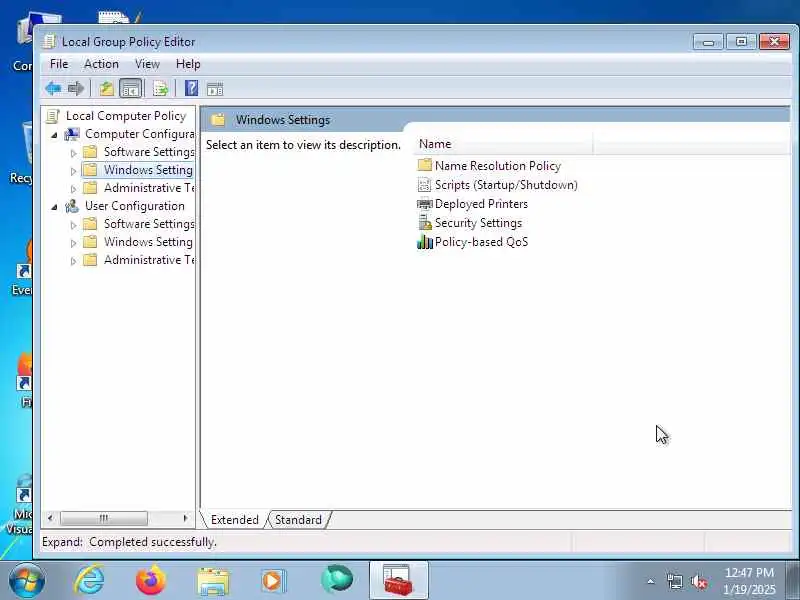Collapse the User Configuration node

point(54,207)
